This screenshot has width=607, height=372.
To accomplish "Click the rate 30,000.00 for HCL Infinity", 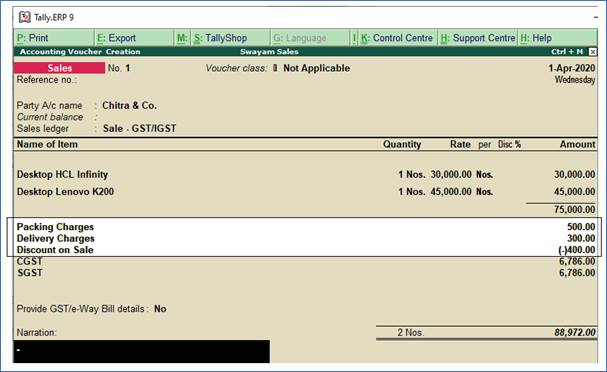I will tap(451, 175).
